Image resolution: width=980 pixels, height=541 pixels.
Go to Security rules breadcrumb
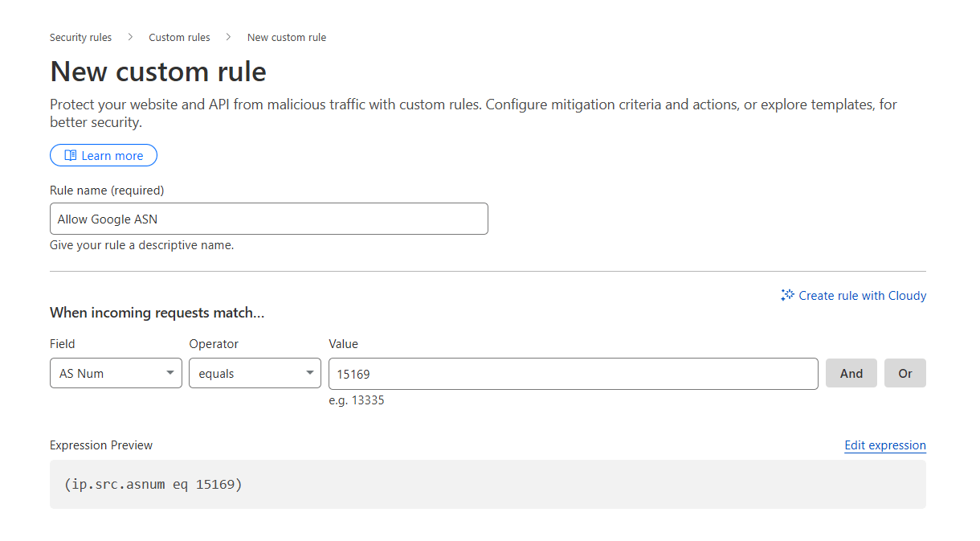pyautogui.click(x=80, y=38)
